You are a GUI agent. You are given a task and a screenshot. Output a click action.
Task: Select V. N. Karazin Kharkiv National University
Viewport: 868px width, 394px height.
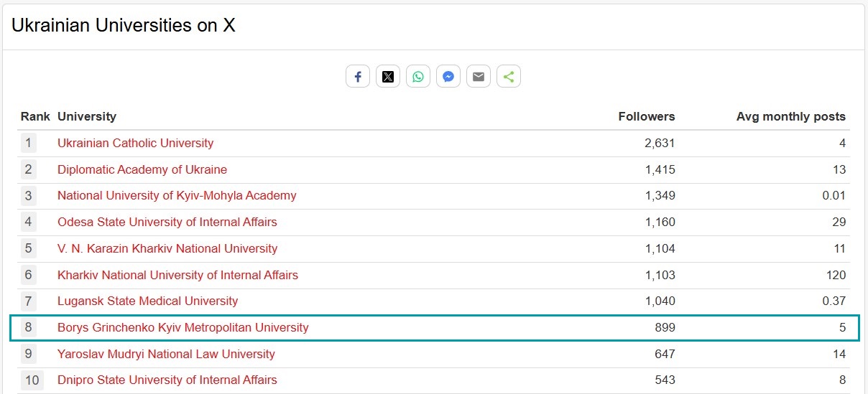coord(167,248)
